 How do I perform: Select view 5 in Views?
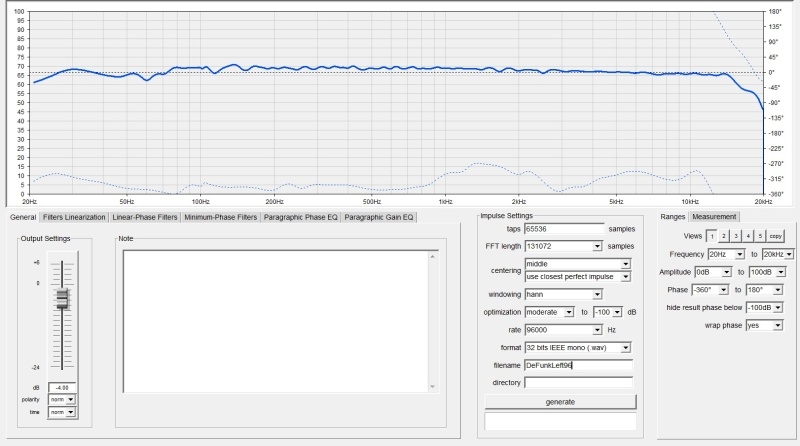pyautogui.click(x=760, y=236)
